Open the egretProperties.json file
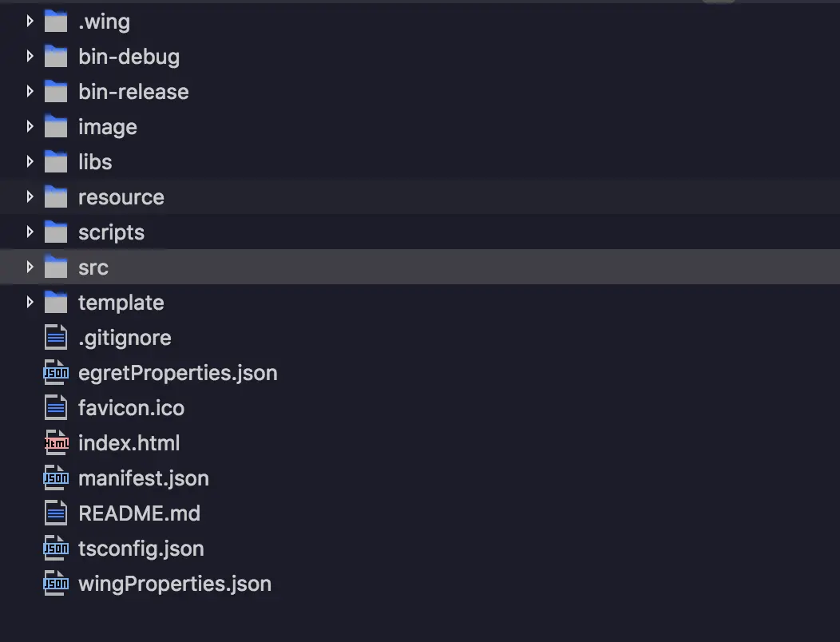The image size is (840, 642). point(178,373)
